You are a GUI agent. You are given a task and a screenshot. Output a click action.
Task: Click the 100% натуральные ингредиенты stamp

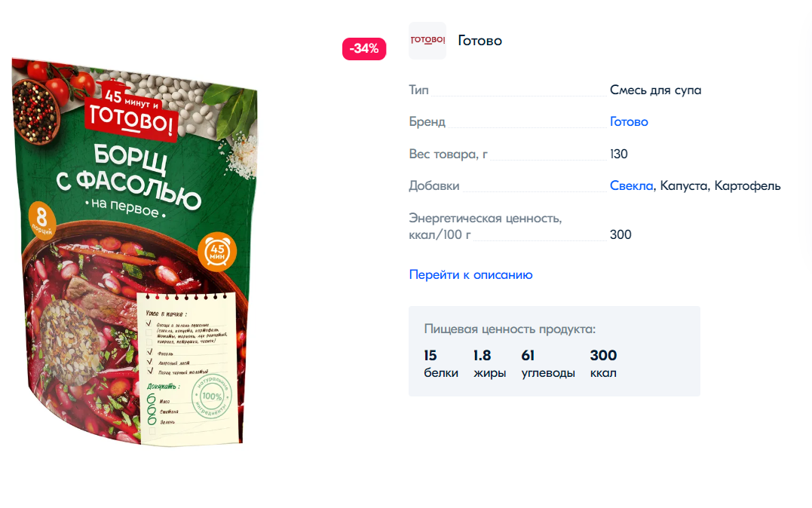[x=211, y=396]
